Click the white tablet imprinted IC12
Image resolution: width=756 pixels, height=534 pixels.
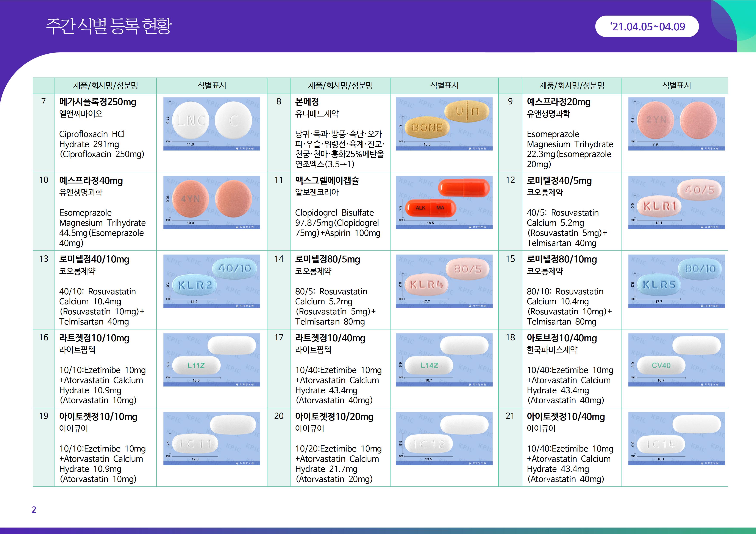428,444
